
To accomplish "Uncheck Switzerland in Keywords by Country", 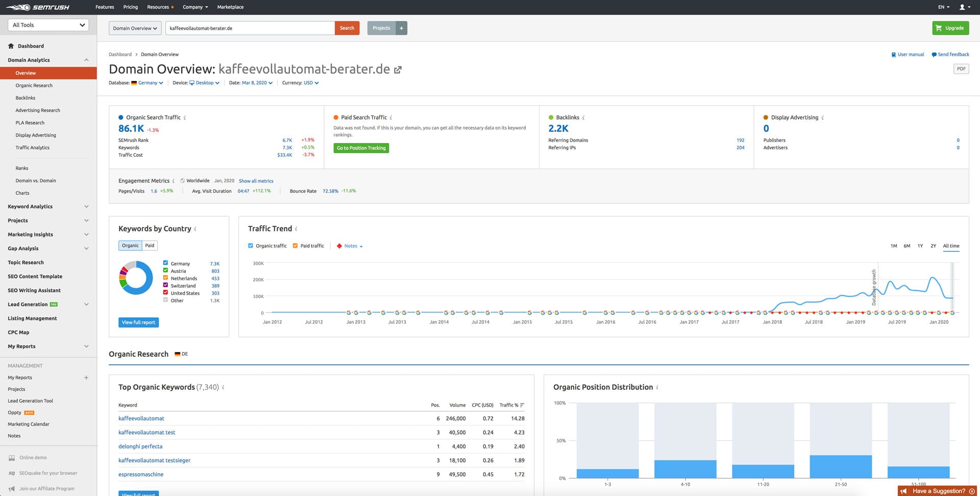I will coord(165,285).
